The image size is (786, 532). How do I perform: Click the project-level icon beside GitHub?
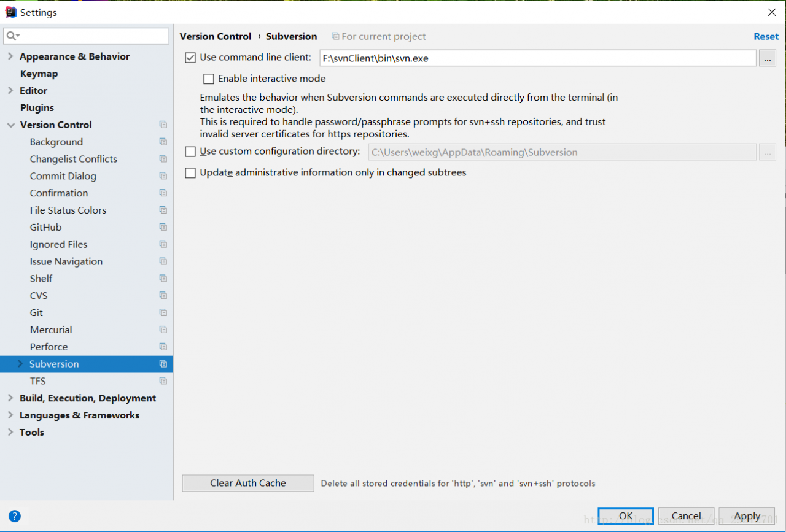[x=163, y=228]
